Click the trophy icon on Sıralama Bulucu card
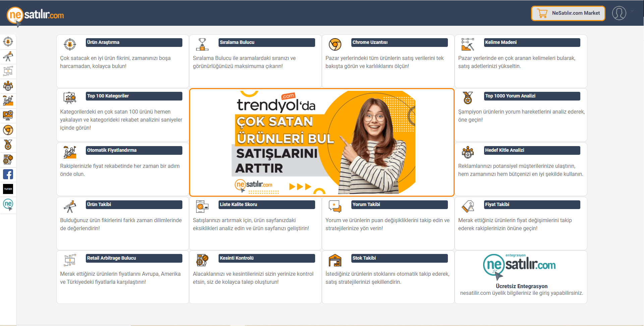Viewport: 644px width, 326px height. pos(202,44)
